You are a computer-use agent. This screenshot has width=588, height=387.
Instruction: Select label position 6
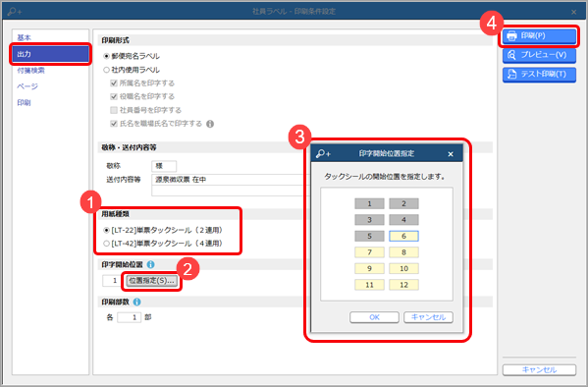click(x=403, y=236)
